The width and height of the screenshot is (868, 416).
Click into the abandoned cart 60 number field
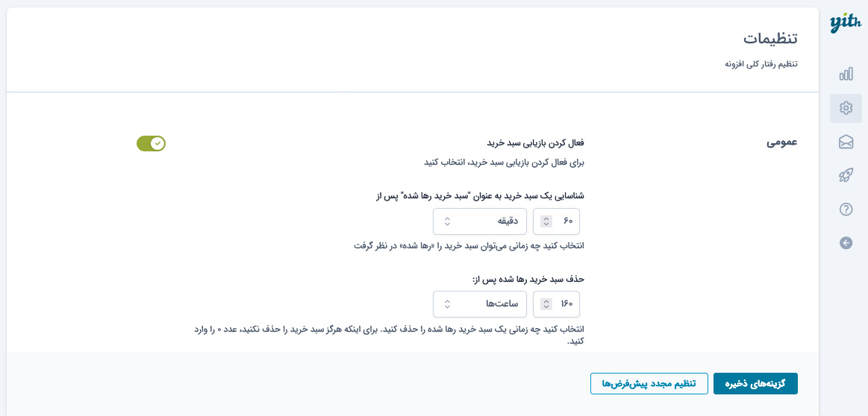point(556,221)
